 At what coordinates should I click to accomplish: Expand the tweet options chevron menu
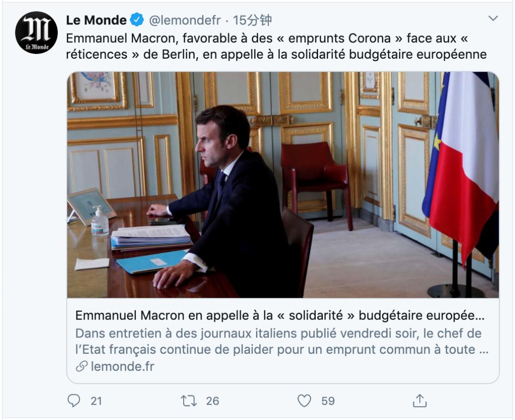493,19
